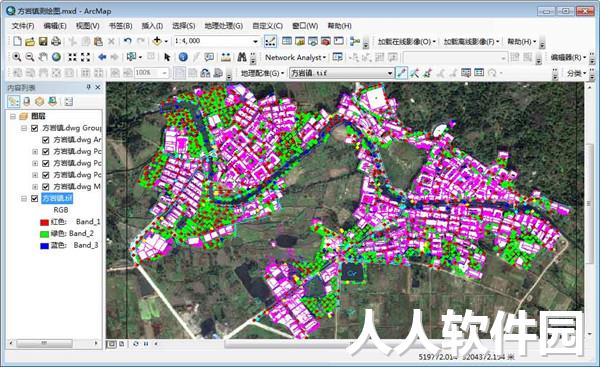Open the 书签(B) menu
600x367 pixels.
(x=121, y=26)
